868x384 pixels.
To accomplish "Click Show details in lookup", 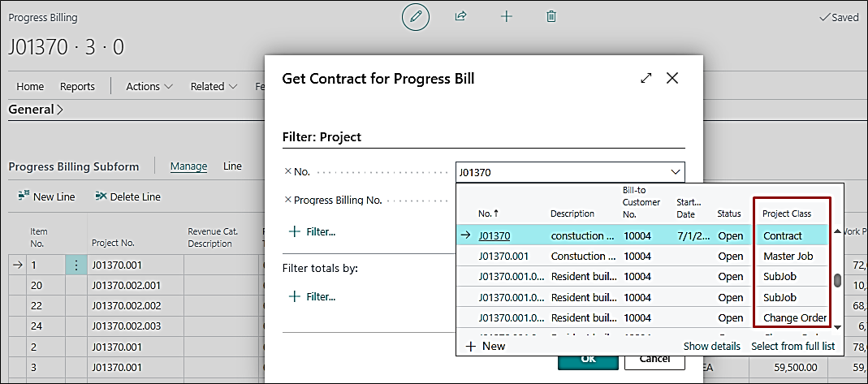I will [711, 346].
